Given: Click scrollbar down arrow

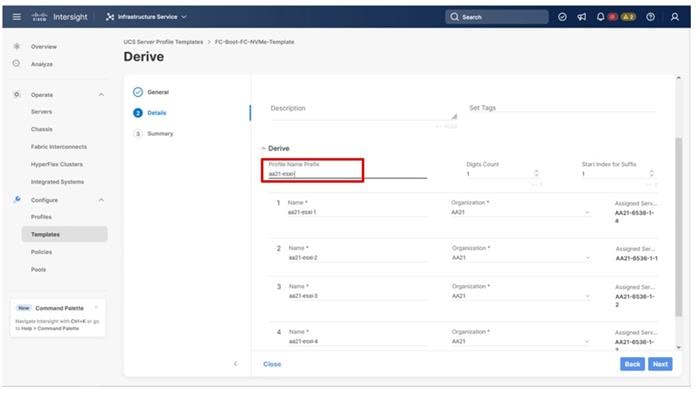Looking at the screenshot, I should pos(678,347).
